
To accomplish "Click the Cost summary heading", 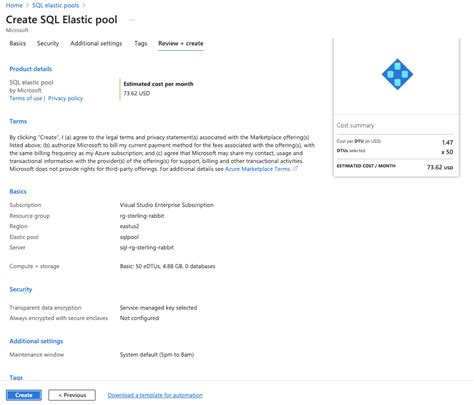I will point(355,125).
